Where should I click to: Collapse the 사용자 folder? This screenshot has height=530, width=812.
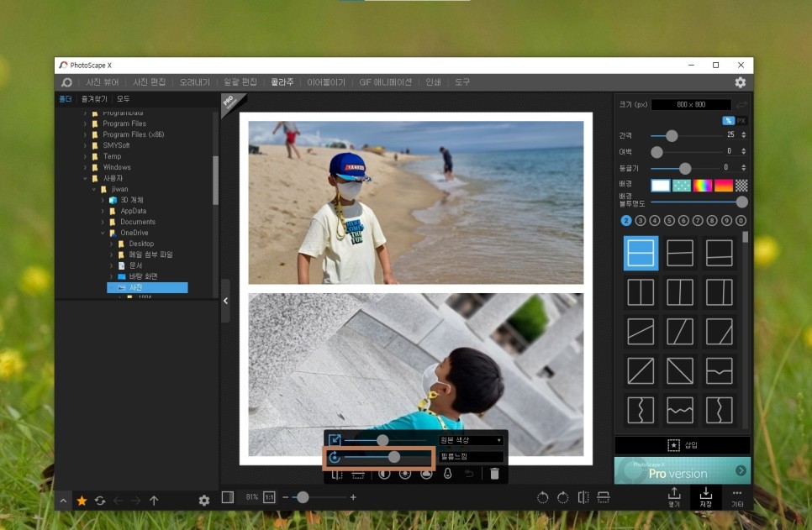[86, 178]
